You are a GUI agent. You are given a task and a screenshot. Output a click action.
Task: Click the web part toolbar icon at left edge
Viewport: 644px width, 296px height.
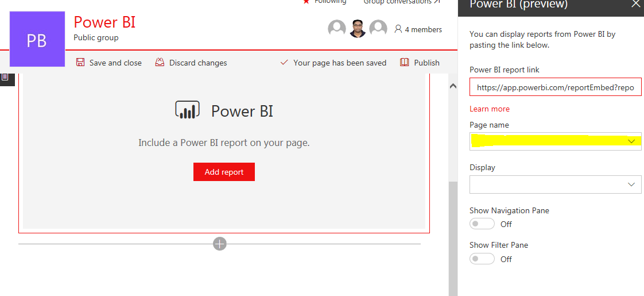click(x=5, y=77)
